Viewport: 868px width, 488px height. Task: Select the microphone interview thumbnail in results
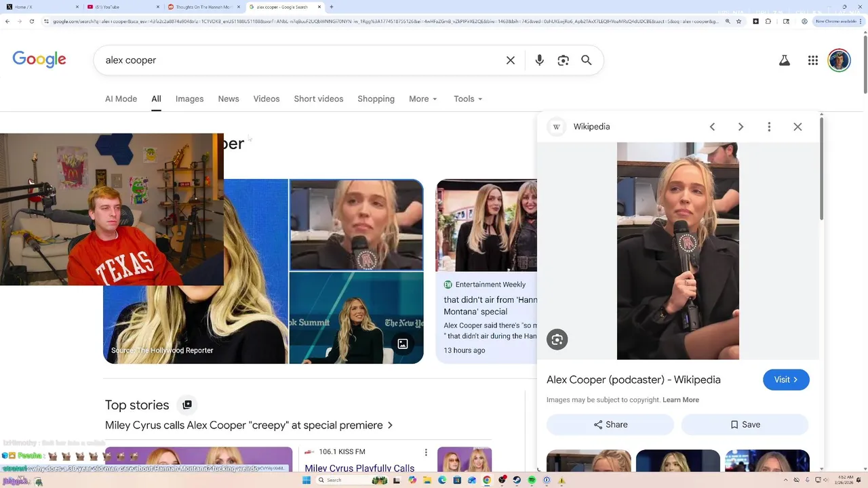click(x=356, y=225)
